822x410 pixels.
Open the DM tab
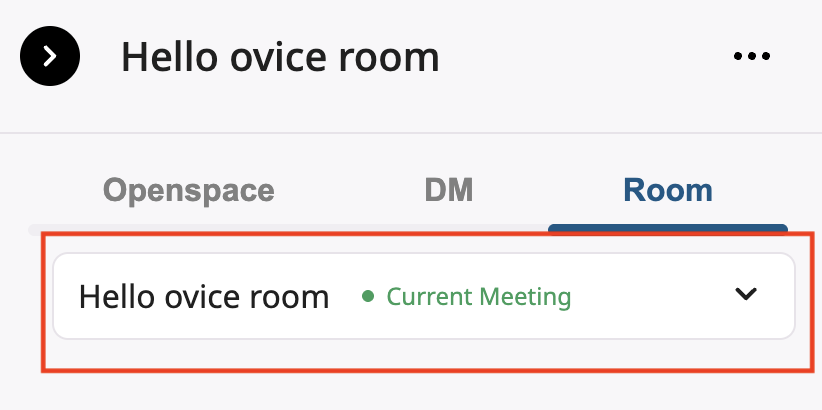[448, 190]
